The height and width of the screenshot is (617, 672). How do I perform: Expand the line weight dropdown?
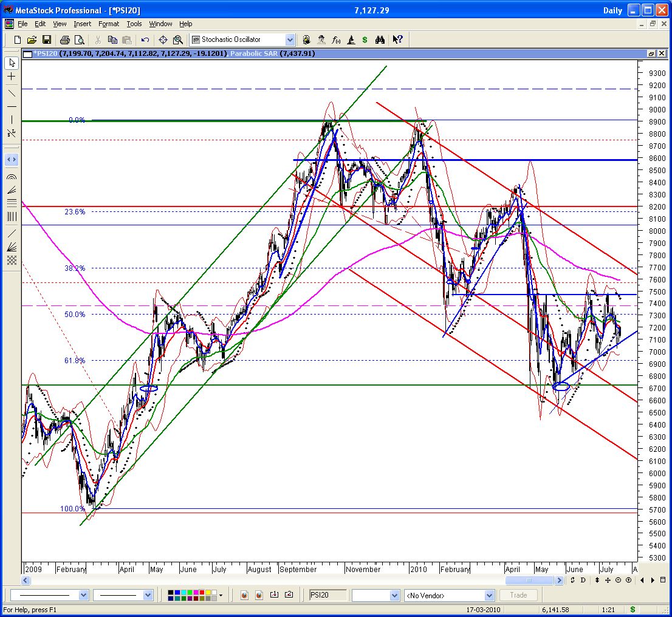148,595
